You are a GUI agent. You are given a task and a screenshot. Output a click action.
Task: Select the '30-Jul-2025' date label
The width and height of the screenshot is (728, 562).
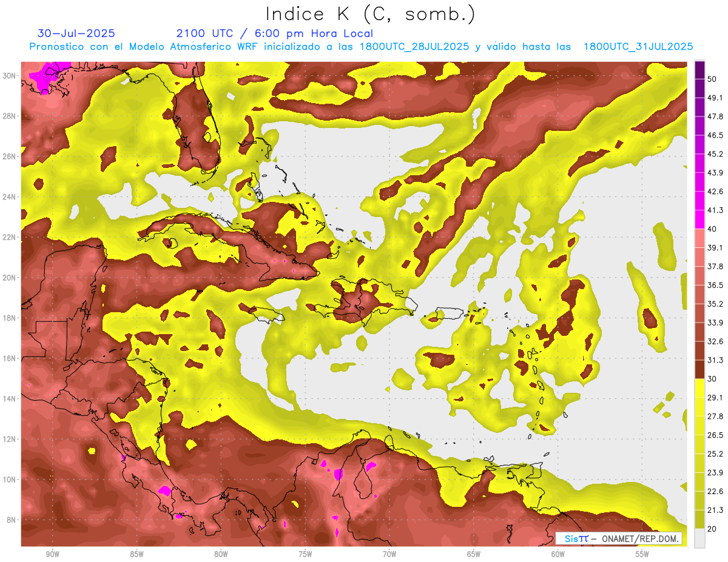pyautogui.click(x=76, y=33)
